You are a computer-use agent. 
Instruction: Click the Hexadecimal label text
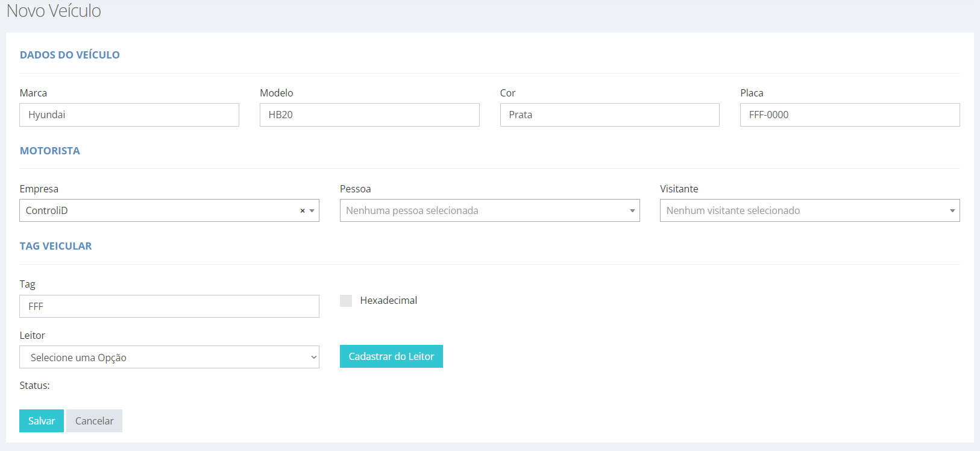point(389,300)
